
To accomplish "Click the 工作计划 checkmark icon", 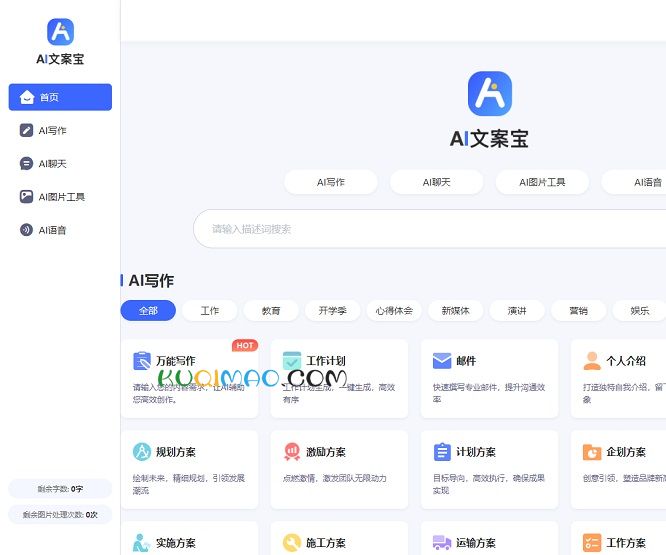I will (292, 361).
